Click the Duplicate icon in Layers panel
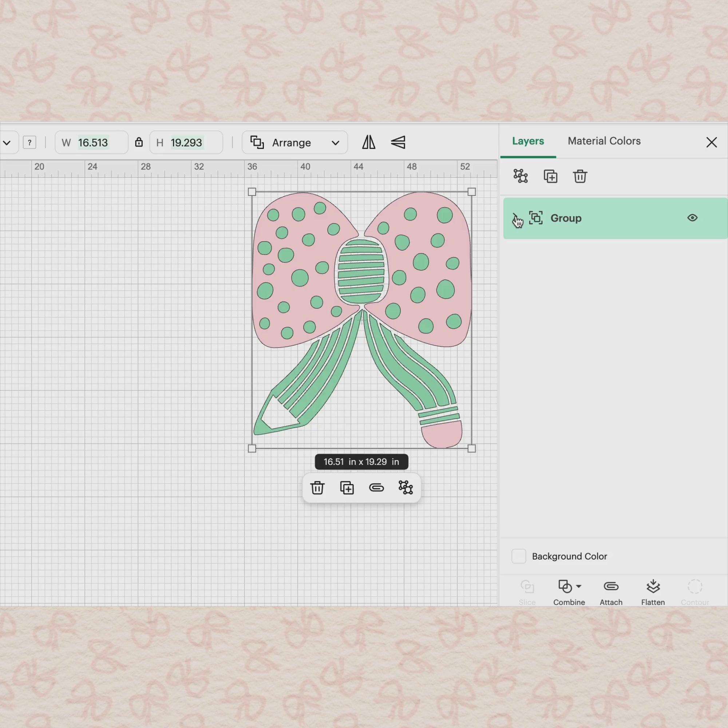The image size is (728, 728). coord(550,176)
